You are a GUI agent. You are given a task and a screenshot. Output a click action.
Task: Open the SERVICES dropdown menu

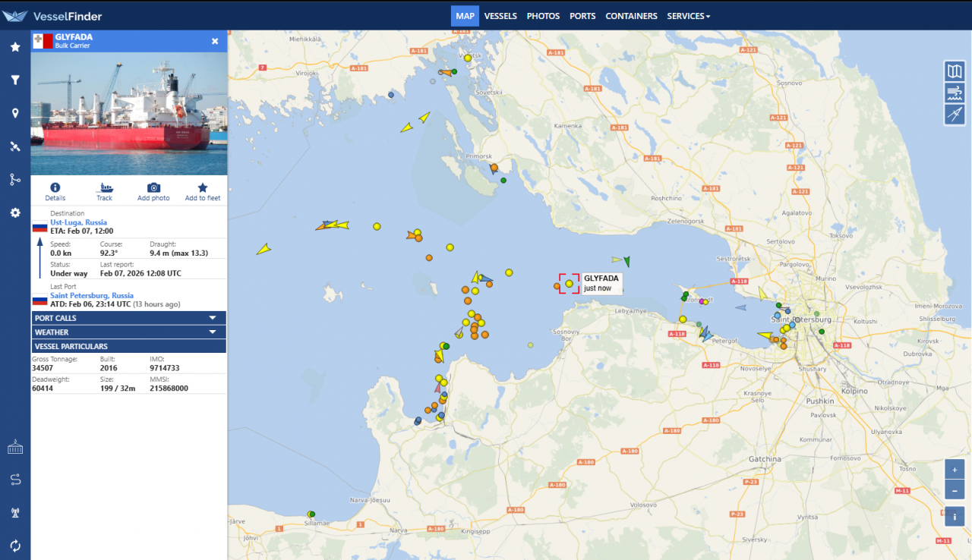tap(688, 16)
